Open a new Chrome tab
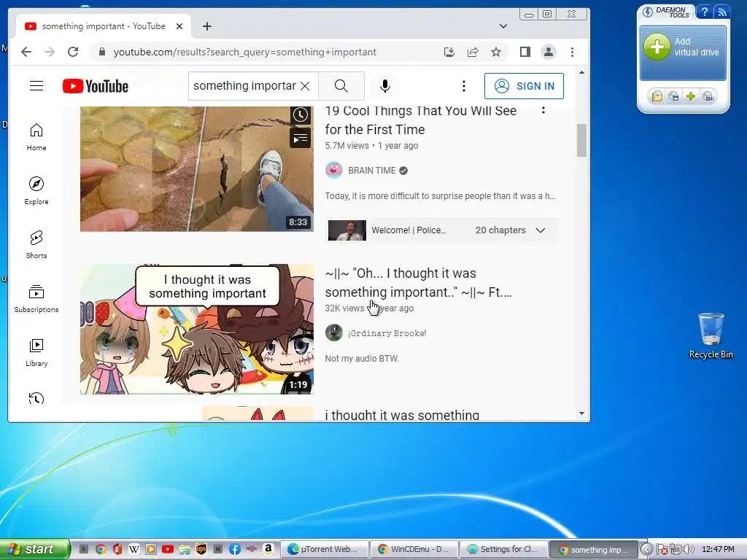The image size is (747, 560). click(206, 26)
